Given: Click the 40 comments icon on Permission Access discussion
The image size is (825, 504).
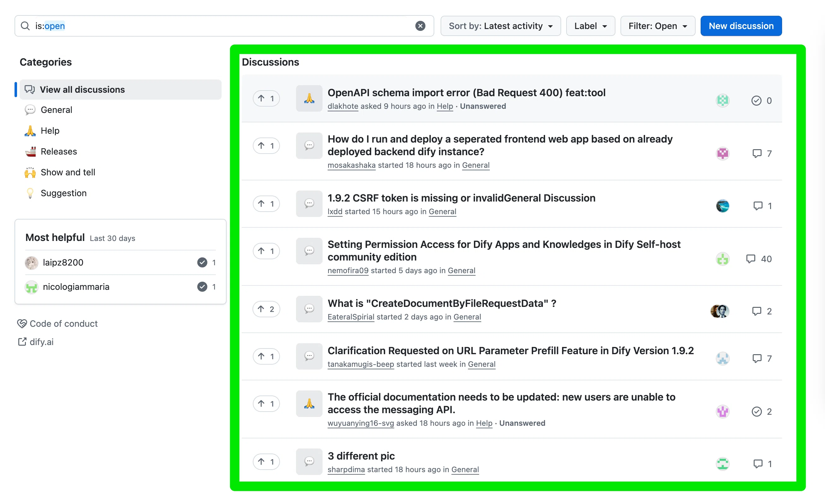Looking at the screenshot, I should (x=759, y=259).
